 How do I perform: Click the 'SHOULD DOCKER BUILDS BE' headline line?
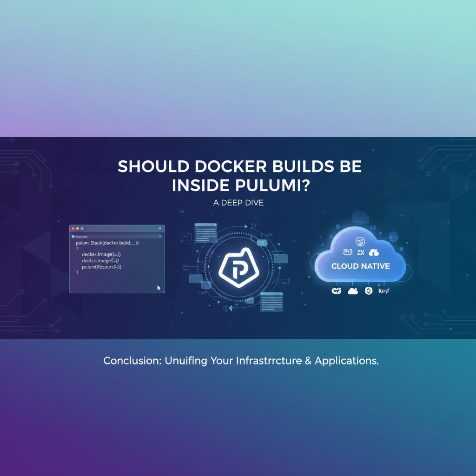coord(239,166)
